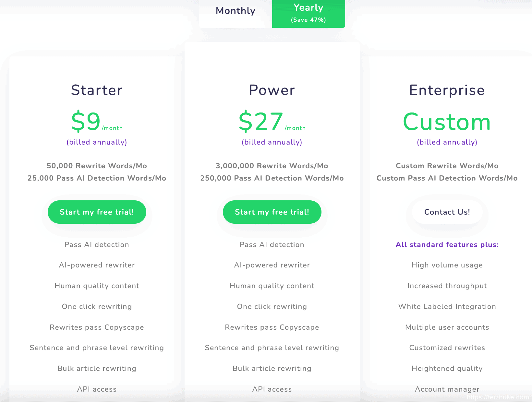Select the Multiple user accounts feature
This screenshot has width=532, height=402.
pyautogui.click(x=447, y=327)
